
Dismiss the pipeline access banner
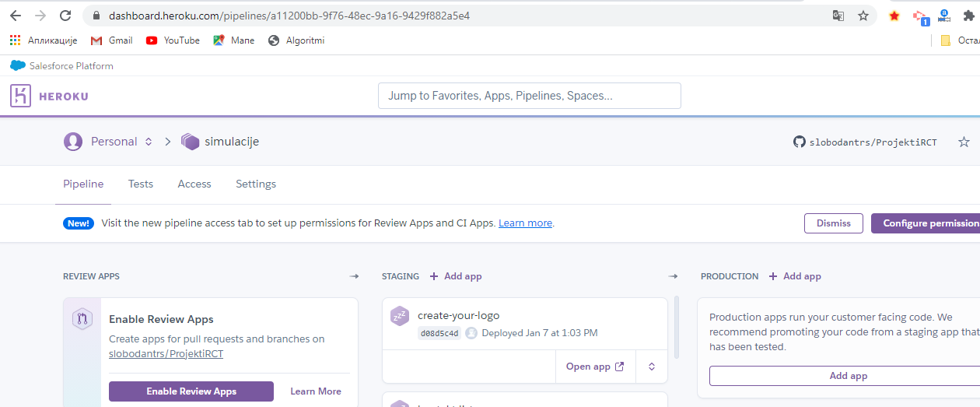coord(834,223)
